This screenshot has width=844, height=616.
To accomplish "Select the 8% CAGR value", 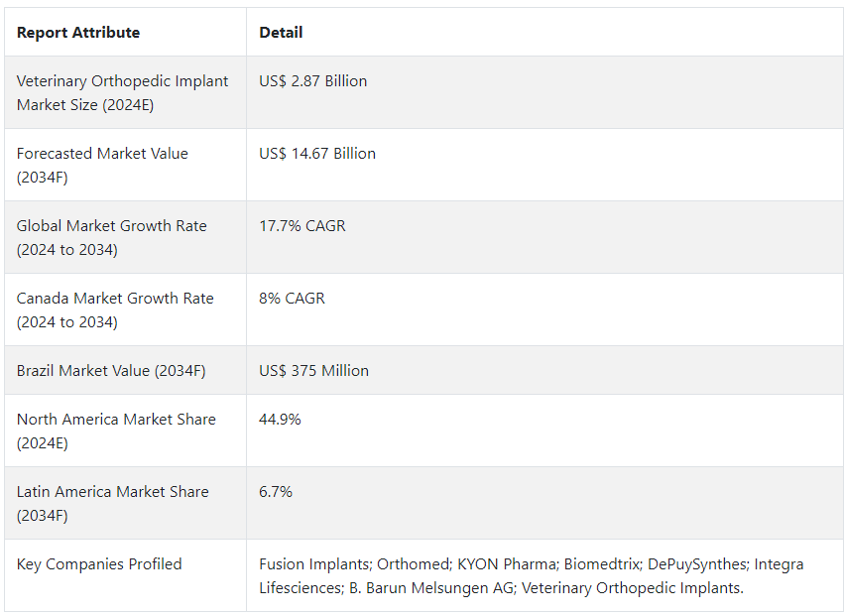I will pos(292,299).
